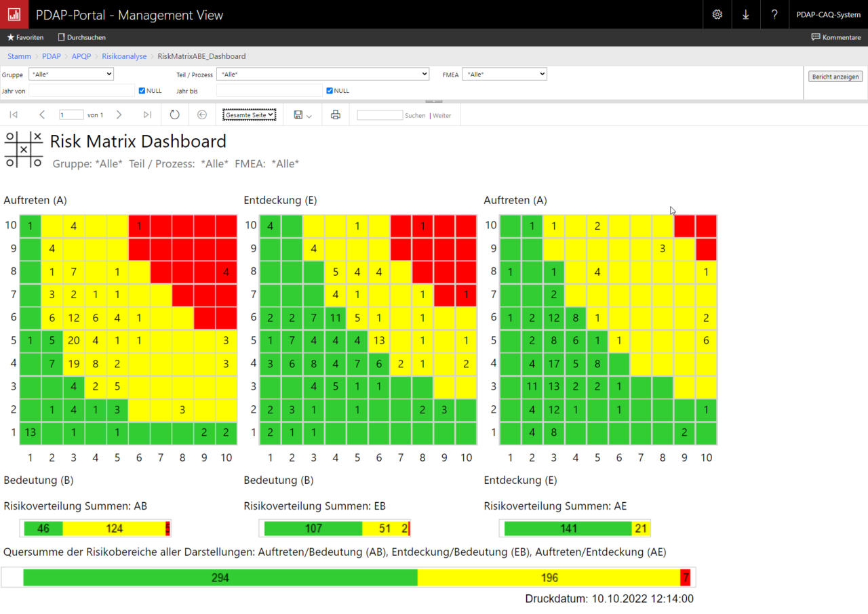Open the Durchsuchen menu item

click(x=82, y=37)
